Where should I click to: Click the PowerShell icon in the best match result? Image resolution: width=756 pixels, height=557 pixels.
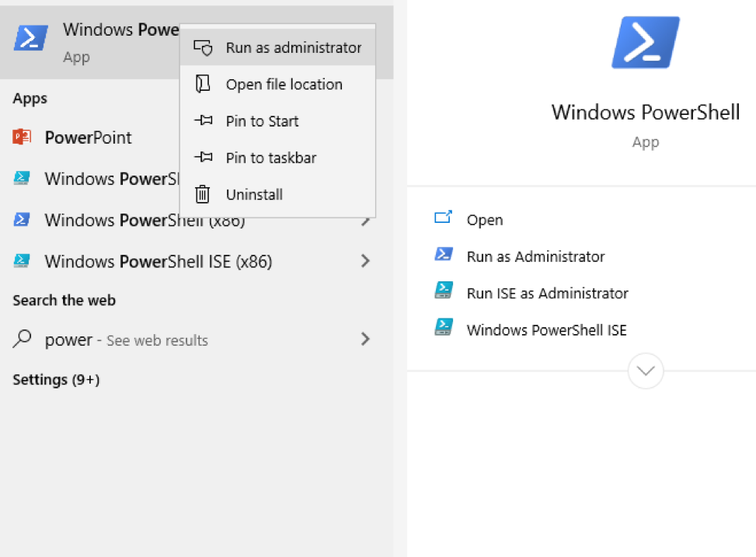31,38
